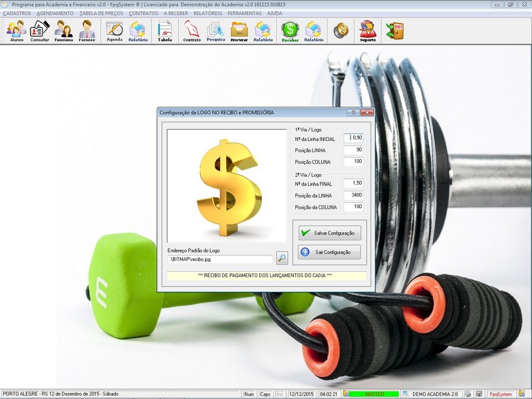The height and width of the screenshot is (399, 532).
Task: Click computer icon beside DEMO ACADEMIA 2.0
Action: [x=406, y=394]
